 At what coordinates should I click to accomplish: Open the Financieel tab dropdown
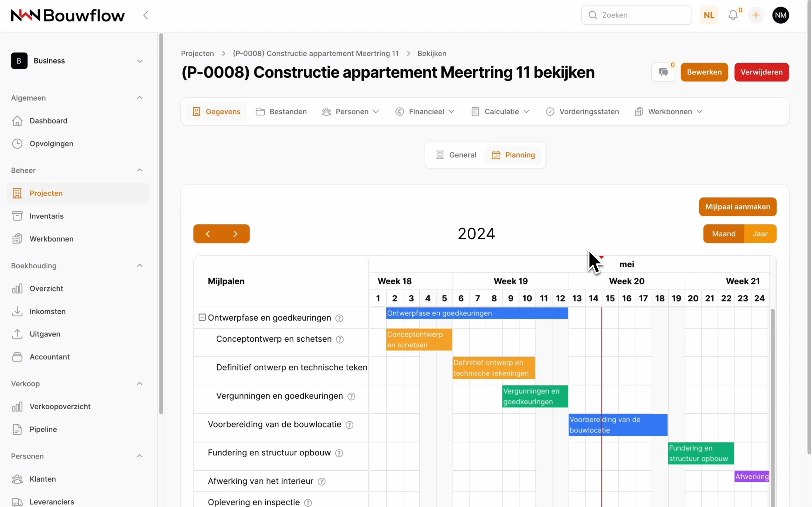425,112
